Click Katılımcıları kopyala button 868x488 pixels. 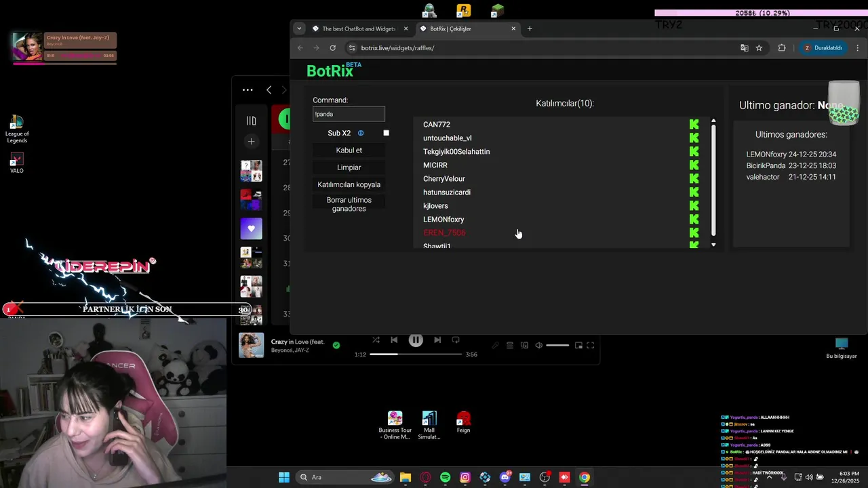(349, 184)
